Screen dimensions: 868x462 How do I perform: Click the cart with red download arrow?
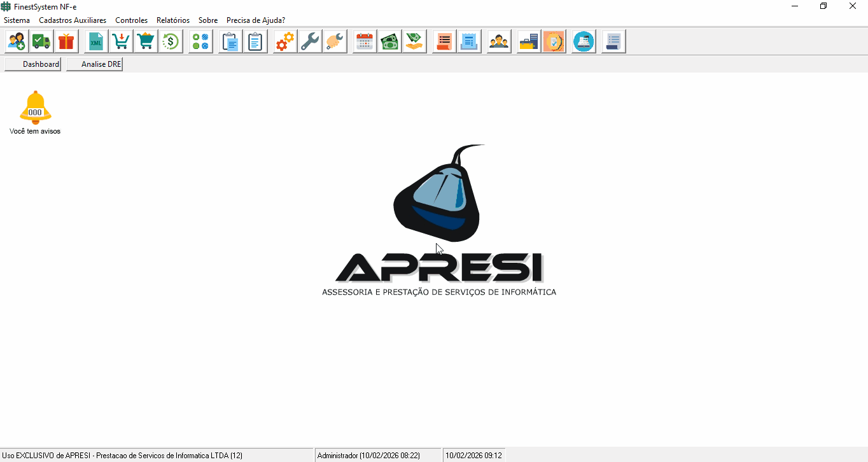click(120, 42)
